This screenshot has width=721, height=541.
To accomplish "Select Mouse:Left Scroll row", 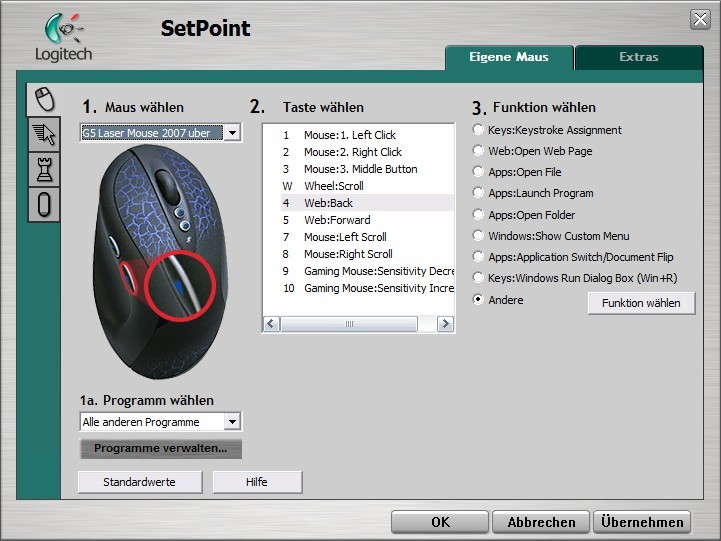I will (x=367, y=237).
